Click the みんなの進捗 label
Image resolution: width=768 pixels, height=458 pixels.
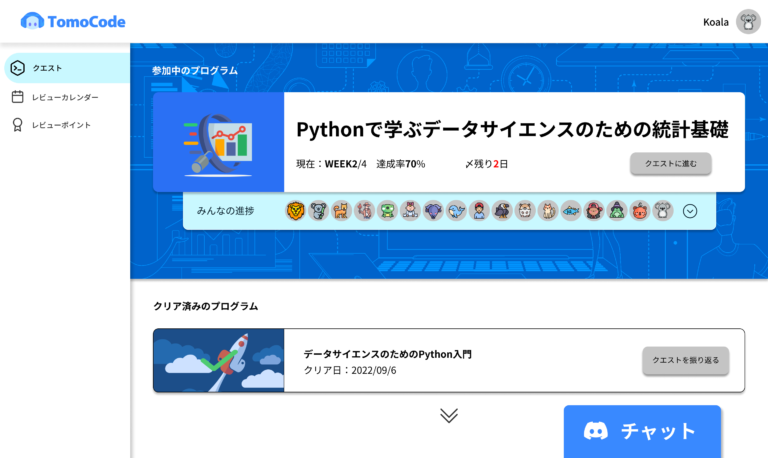[x=225, y=211]
